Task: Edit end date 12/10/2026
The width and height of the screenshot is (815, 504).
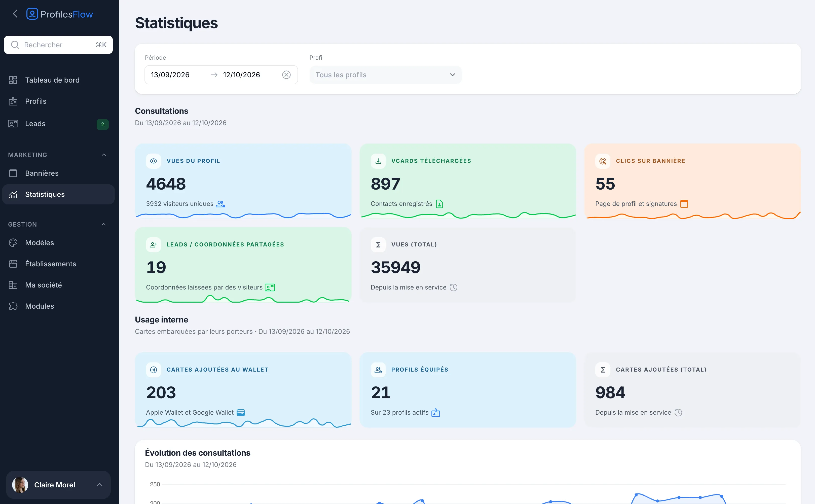Action: tap(241, 75)
